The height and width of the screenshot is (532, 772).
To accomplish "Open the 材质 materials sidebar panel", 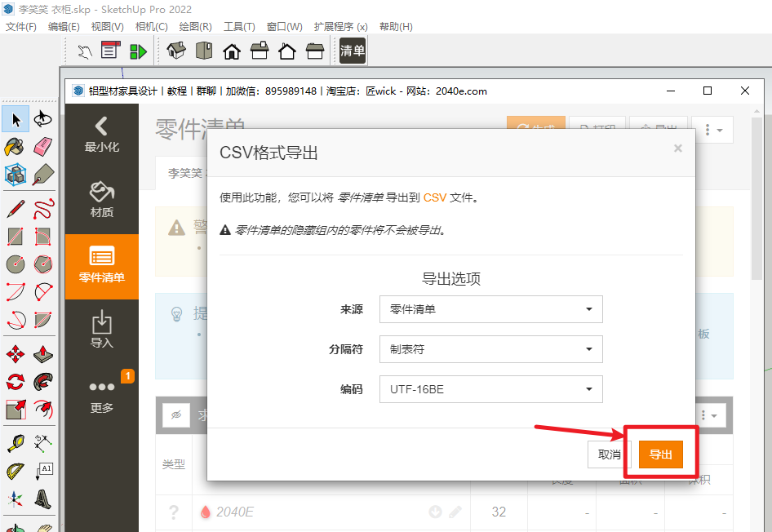I will pos(102,200).
